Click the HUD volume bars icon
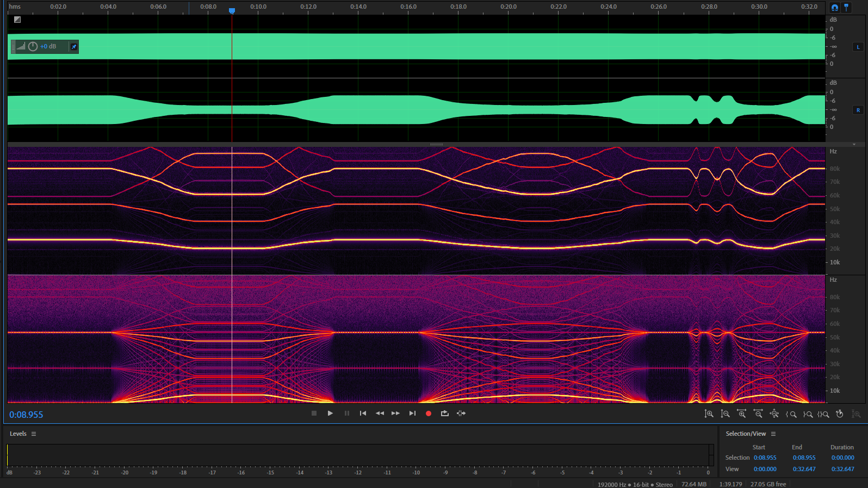 pos(21,47)
